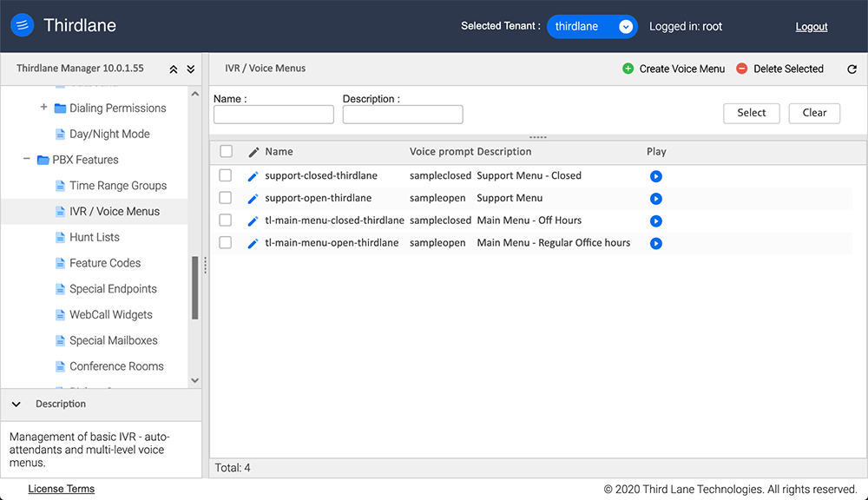Screen dimensions: 868x500
Task: Collapse the PBX Features minus toggle
Action: point(26,159)
